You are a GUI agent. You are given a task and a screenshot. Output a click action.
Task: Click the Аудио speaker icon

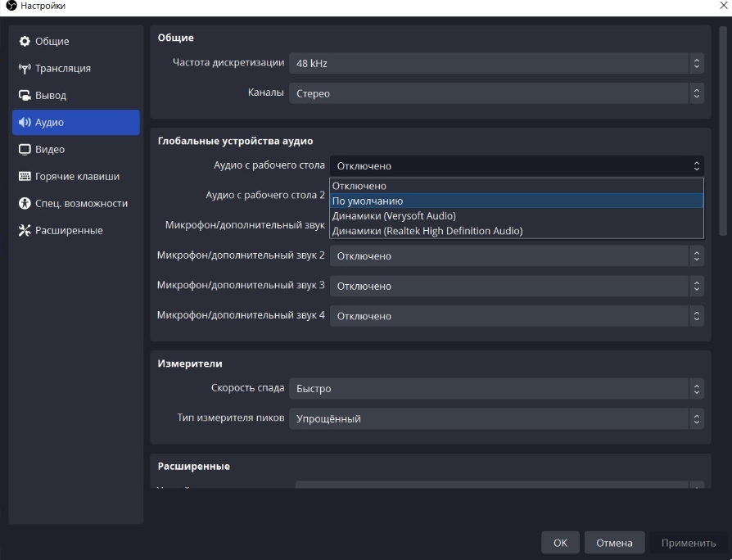tap(25, 123)
